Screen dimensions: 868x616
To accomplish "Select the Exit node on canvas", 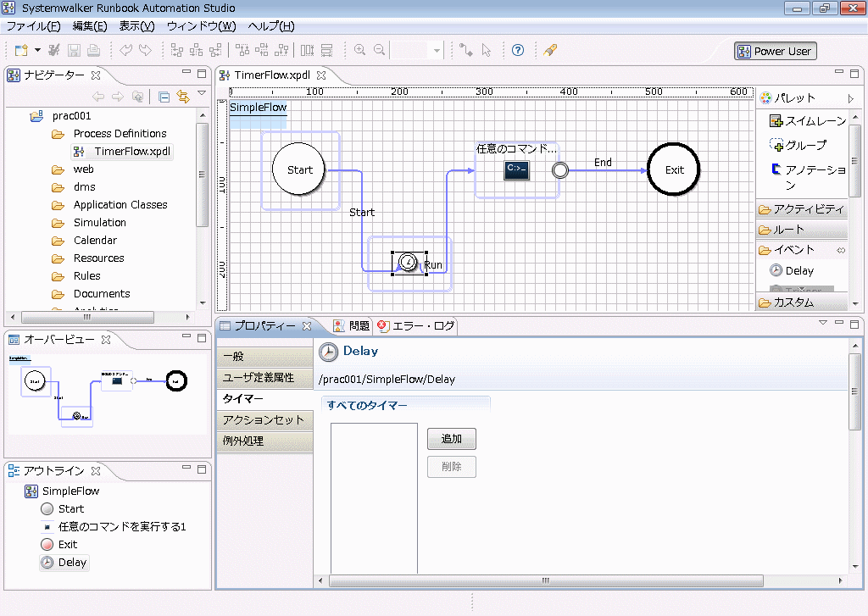I will click(x=674, y=169).
